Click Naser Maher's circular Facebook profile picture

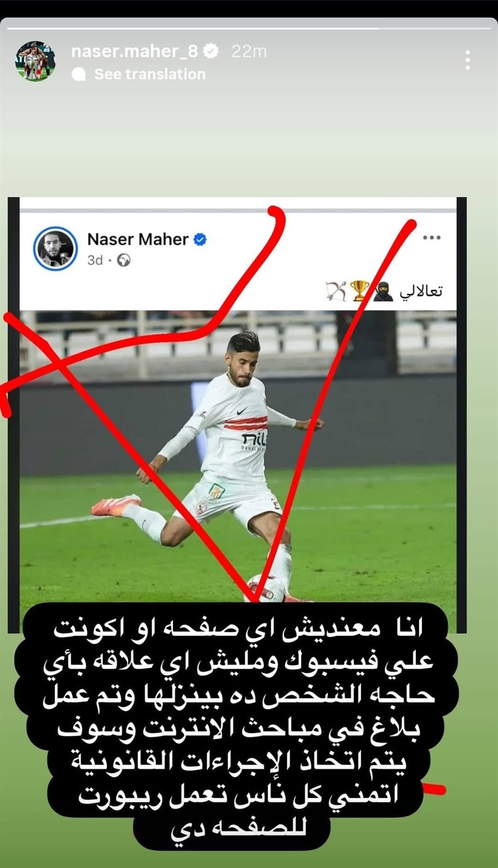pos(55,249)
